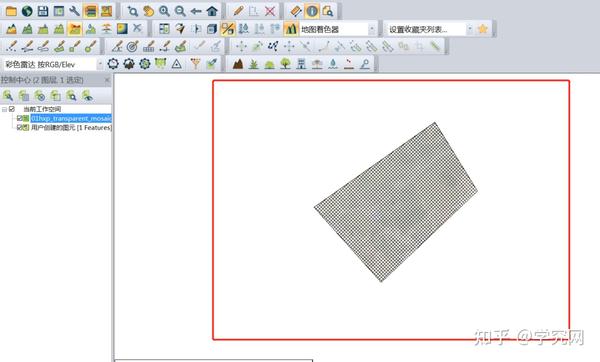Click the funnel filter icon

click(196, 64)
